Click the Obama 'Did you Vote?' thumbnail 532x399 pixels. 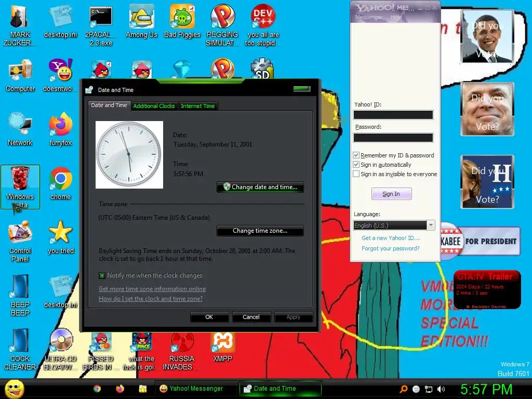point(487,36)
